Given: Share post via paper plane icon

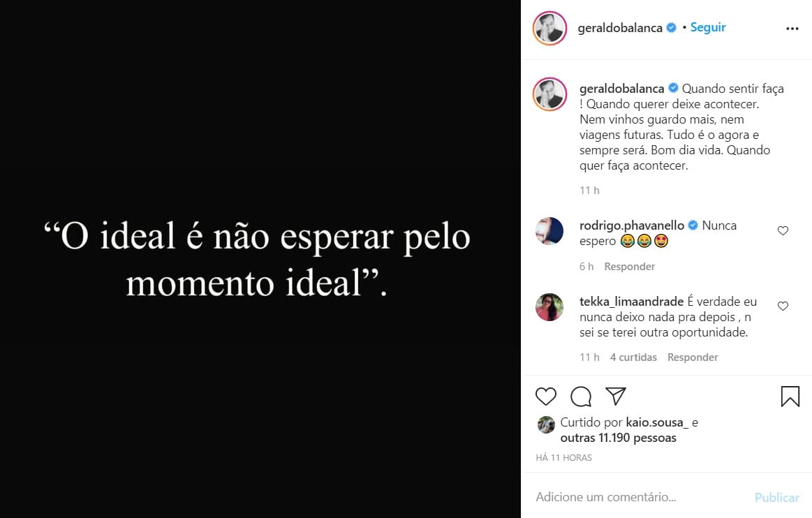Looking at the screenshot, I should point(616,397).
